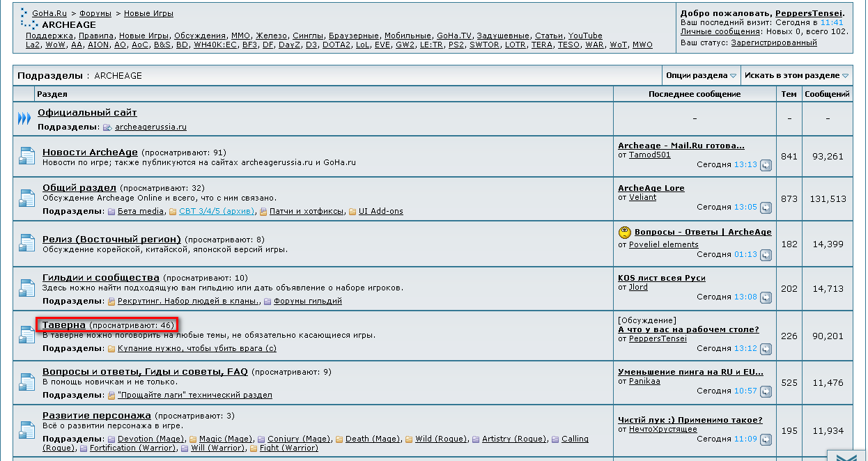Viewport: 868px width, 461px height.
Task: Go to GoHa.TV in the top navigation
Action: (x=454, y=36)
